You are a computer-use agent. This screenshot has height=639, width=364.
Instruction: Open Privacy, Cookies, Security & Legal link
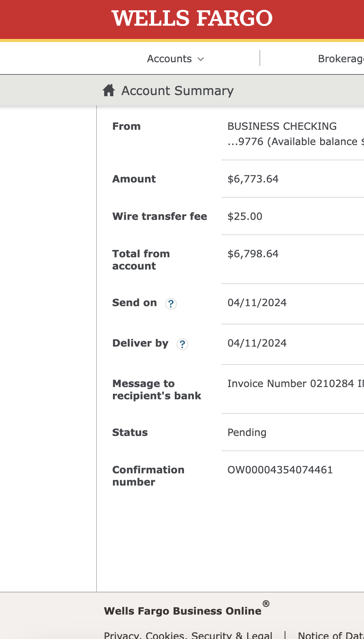tap(188, 635)
